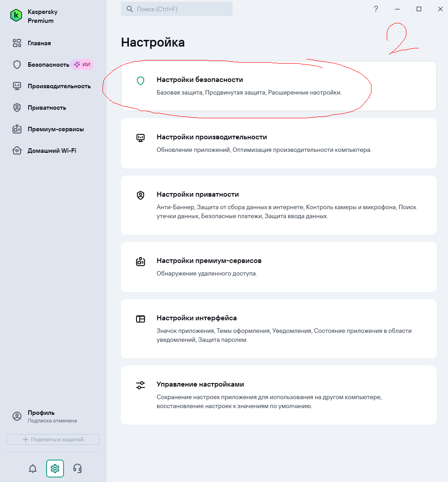Open Настройки премиум-сервисов card
This screenshot has width=448, height=482.
[x=278, y=267]
